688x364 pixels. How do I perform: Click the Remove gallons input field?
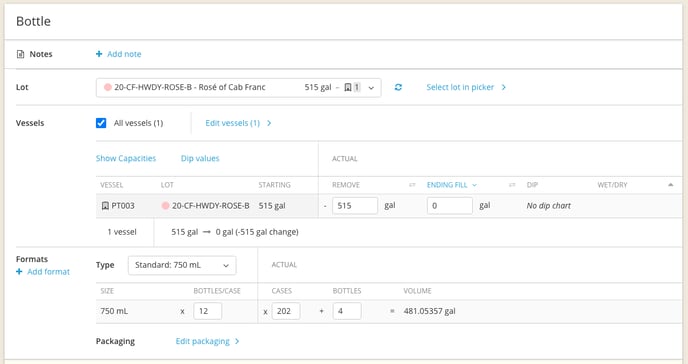tap(355, 206)
